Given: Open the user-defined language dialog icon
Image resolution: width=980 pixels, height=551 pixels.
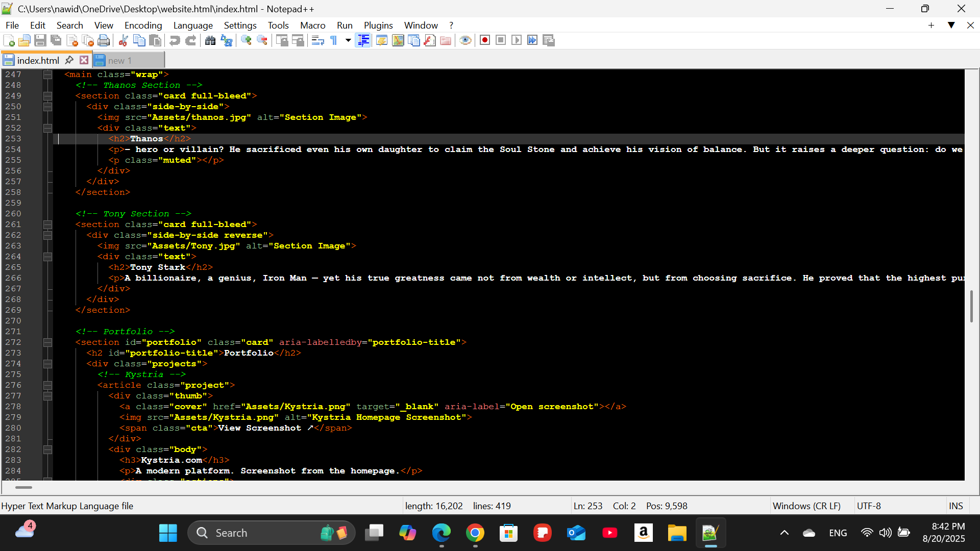Looking at the screenshot, I should (x=381, y=40).
